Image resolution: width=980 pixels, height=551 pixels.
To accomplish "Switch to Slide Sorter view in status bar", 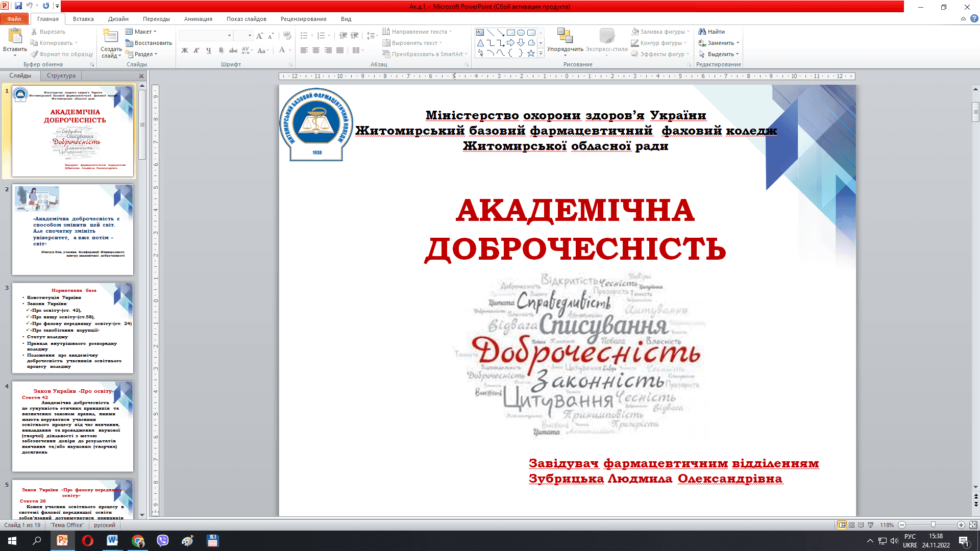I will pyautogui.click(x=851, y=525).
